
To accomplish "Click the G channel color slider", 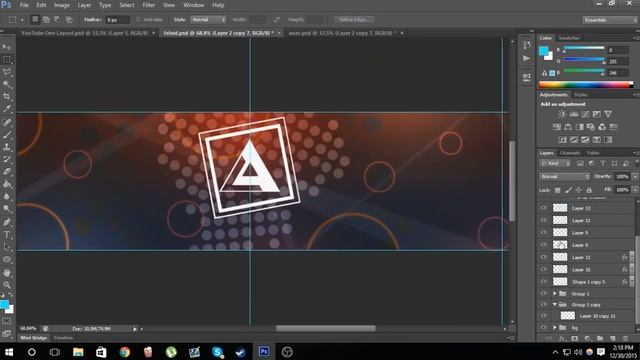I will [584, 60].
